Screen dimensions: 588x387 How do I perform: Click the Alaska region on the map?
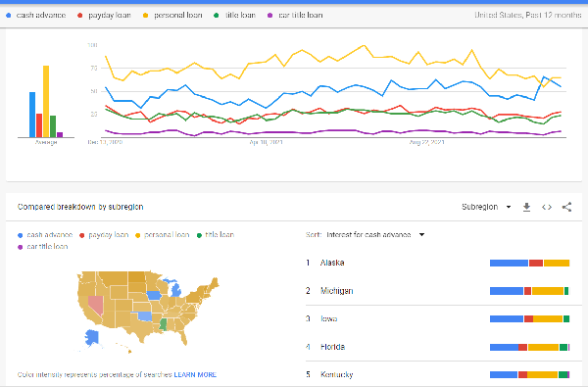click(x=91, y=337)
